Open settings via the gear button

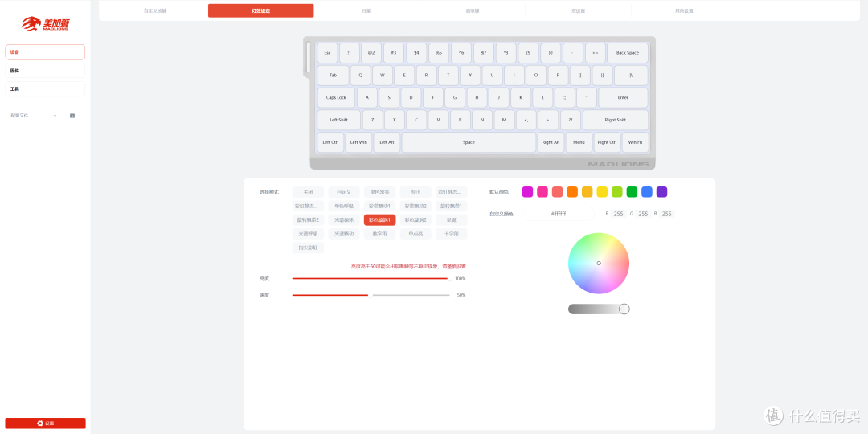click(x=45, y=423)
